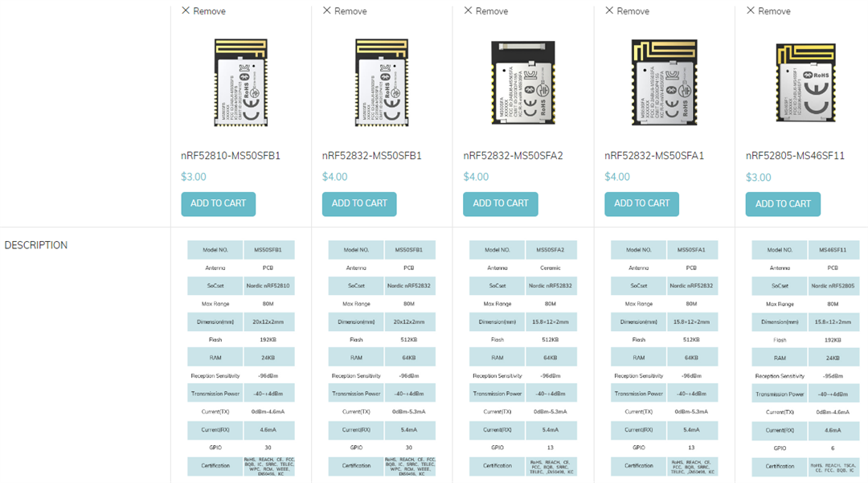Add nRF52832-MS50SFA2 to the cart
The height and width of the screenshot is (483, 868).
coord(500,204)
